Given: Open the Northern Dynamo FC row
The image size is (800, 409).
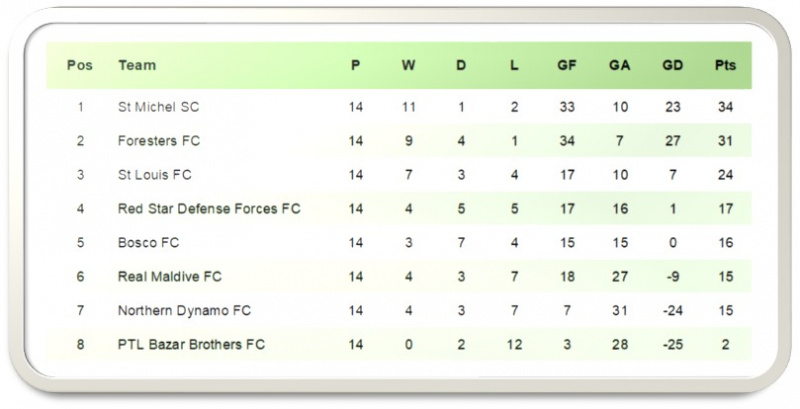Looking at the screenshot, I should pyautogui.click(x=399, y=311).
